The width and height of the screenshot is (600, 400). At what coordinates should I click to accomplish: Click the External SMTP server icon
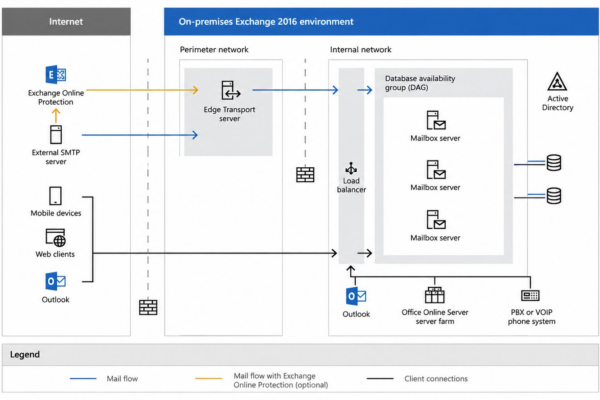tap(56, 134)
